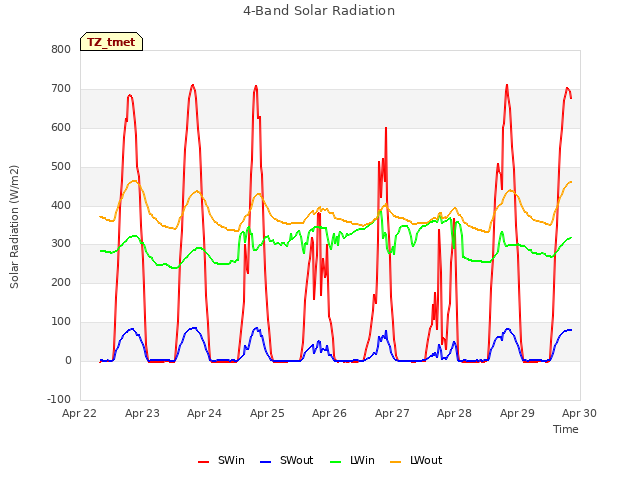Image resolution: width=640 pixels, height=480 pixels.
Task: Click the Solar Radiation (W/m2) axis label
Action: 14,227
